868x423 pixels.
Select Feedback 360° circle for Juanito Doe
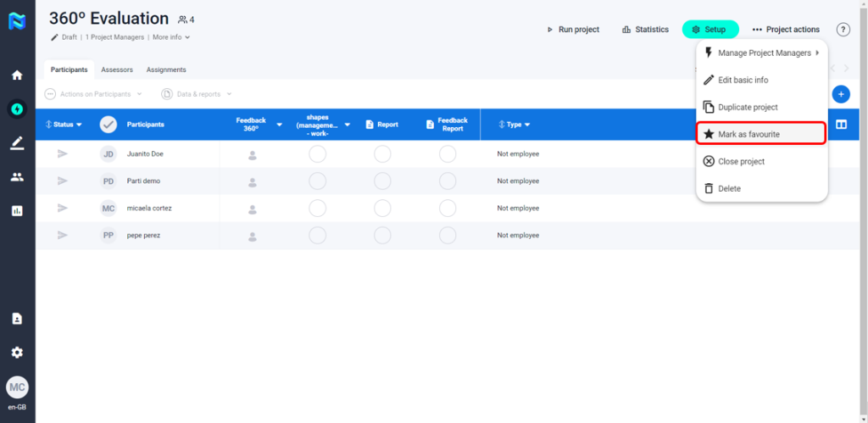coord(252,154)
